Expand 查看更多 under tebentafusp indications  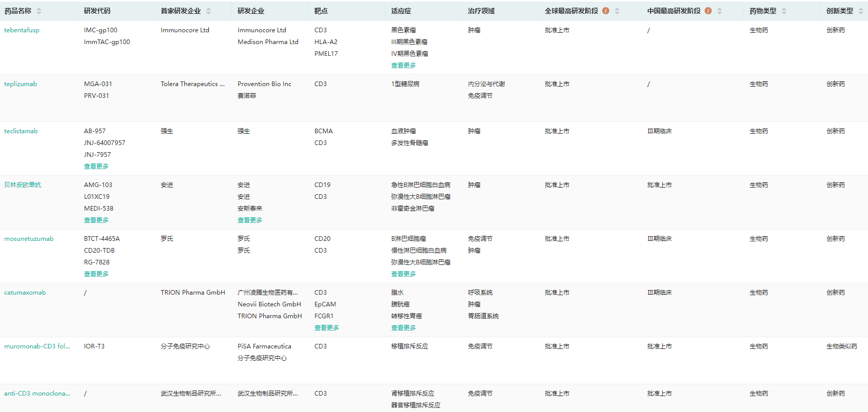(x=404, y=66)
